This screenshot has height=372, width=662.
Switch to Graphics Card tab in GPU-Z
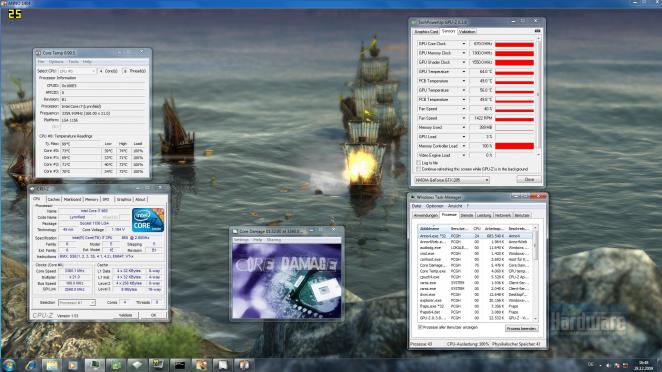point(426,32)
